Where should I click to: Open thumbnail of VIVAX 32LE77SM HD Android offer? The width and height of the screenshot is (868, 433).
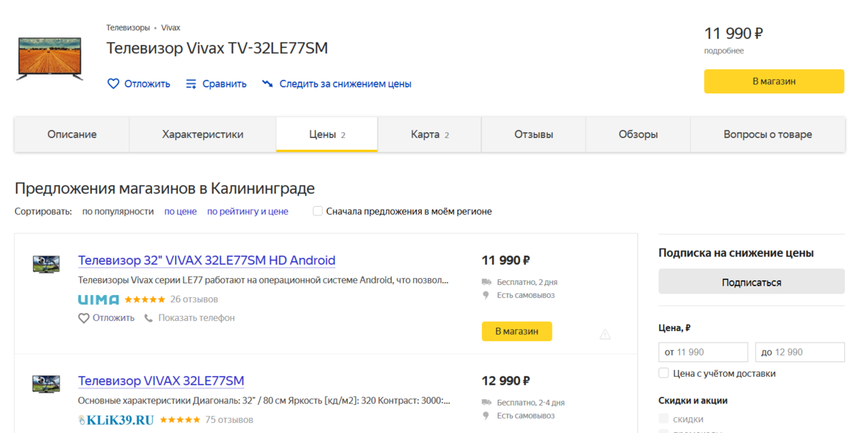pos(46,264)
